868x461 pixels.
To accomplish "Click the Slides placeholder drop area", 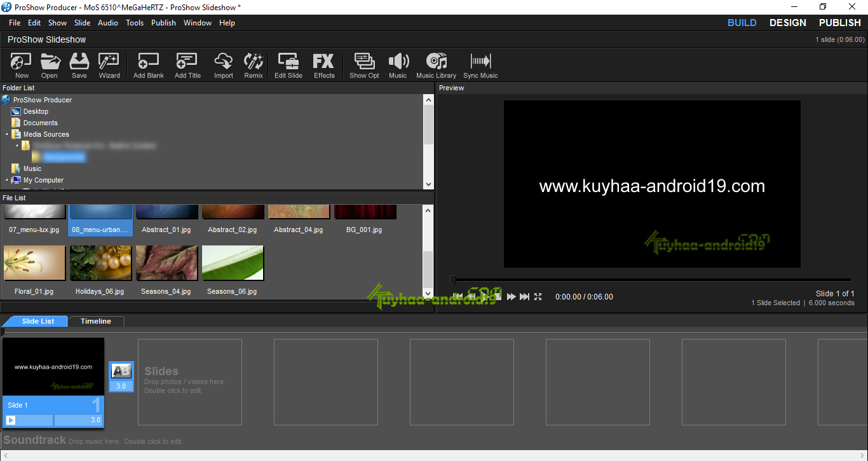I will click(190, 382).
